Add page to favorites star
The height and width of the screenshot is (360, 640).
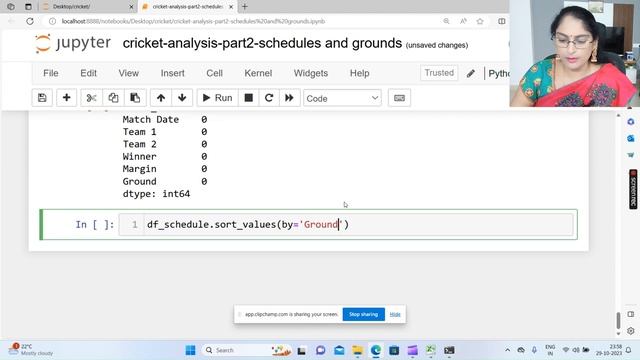pyautogui.click(x=480, y=21)
